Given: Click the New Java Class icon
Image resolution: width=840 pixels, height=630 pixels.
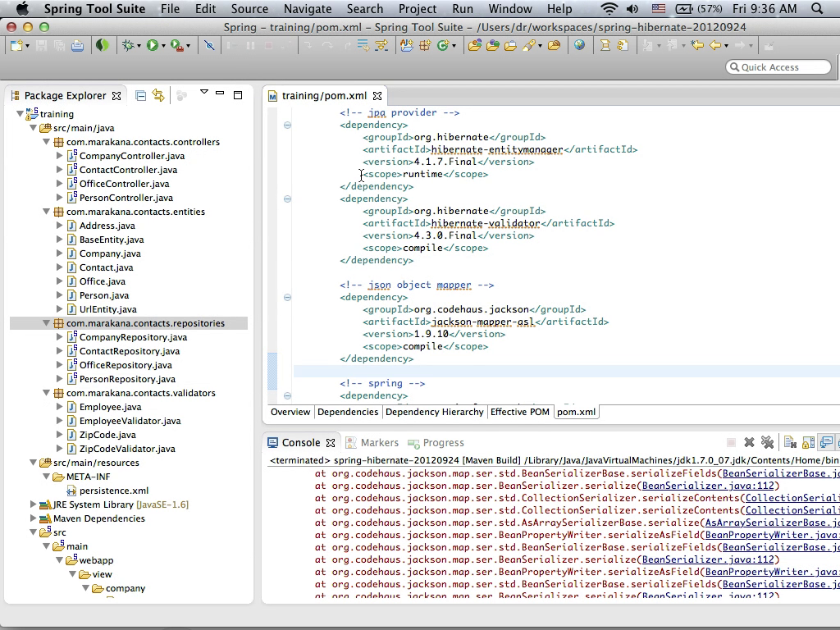Looking at the screenshot, I should click(443, 46).
